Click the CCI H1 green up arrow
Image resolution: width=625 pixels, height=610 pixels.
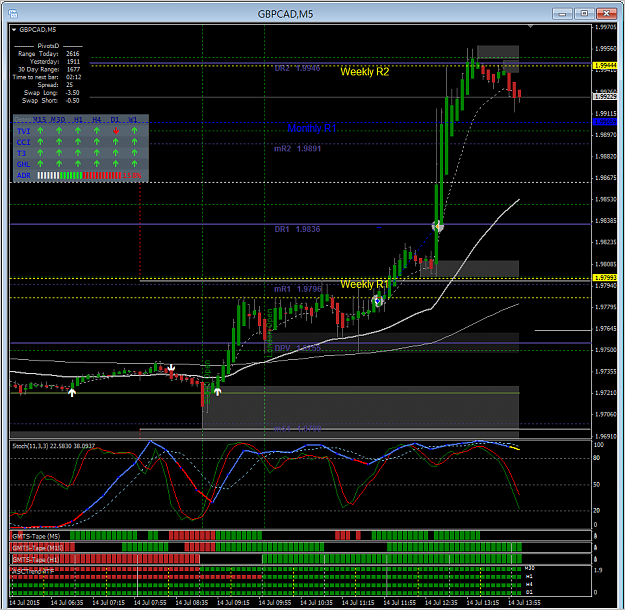tap(78, 142)
